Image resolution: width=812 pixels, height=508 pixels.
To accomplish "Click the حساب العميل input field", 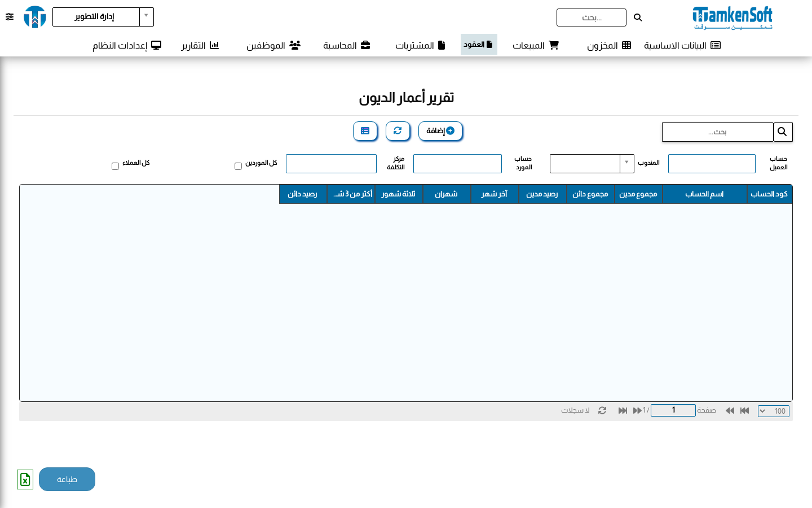I will pos(712,164).
